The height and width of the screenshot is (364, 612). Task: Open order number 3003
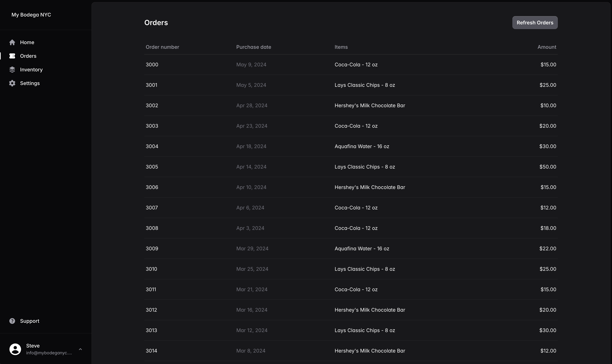(152, 126)
